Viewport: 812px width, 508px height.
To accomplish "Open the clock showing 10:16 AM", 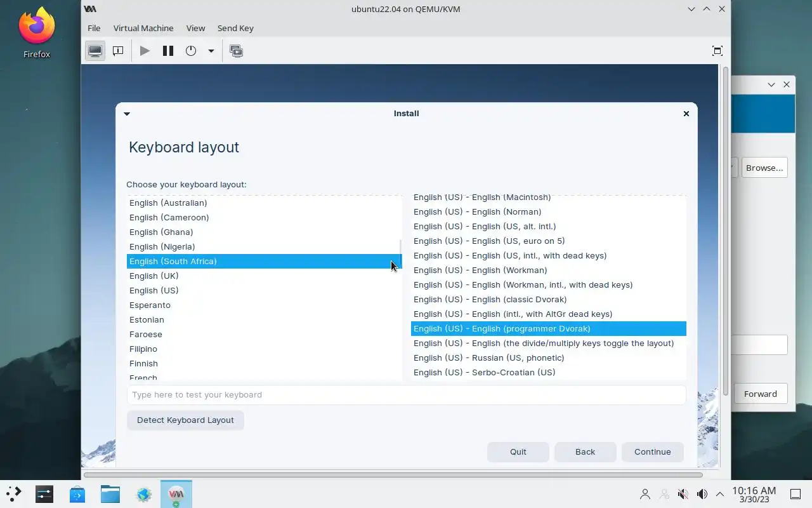I will pos(754,494).
